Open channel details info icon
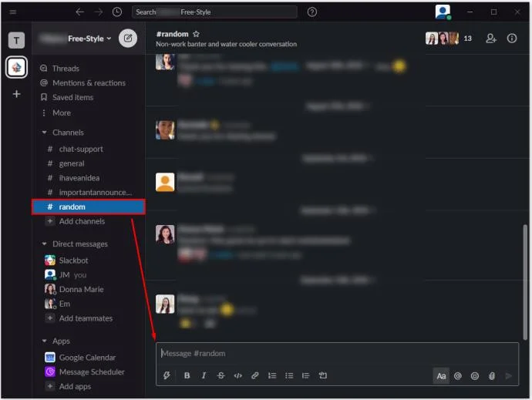532x400 pixels. pyautogui.click(x=512, y=39)
